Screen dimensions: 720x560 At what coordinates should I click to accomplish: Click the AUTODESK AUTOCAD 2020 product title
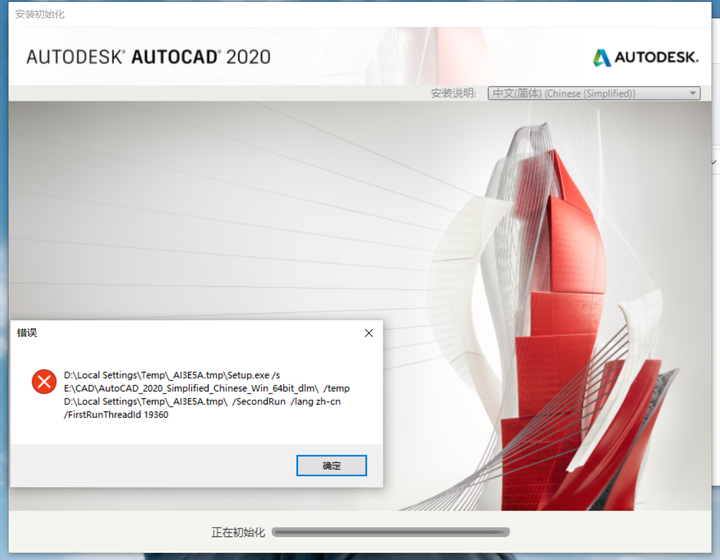(x=148, y=57)
